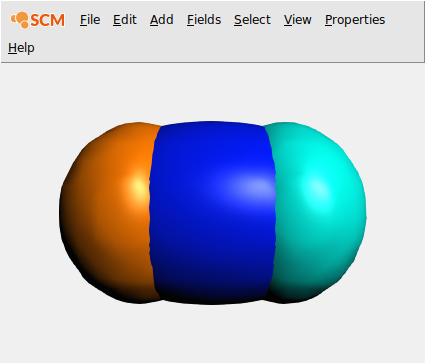The height and width of the screenshot is (363, 425).
Task: Open the File menu
Action: coord(90,20)
